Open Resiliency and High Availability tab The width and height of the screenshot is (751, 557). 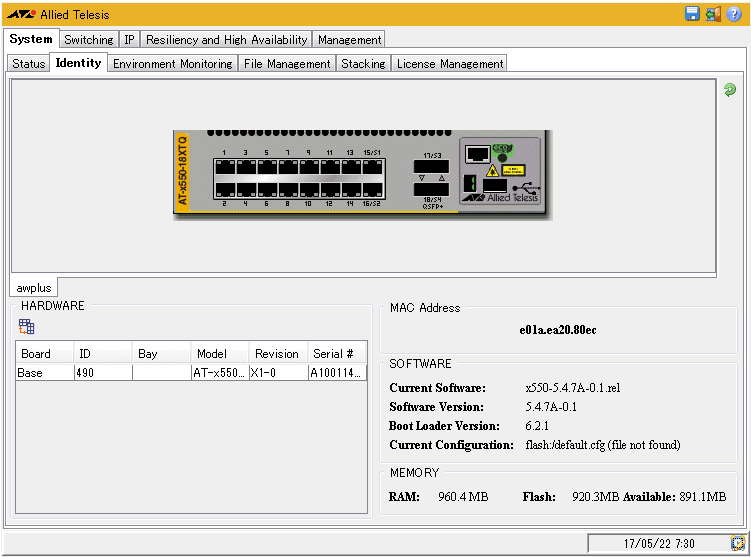[226, 40]
